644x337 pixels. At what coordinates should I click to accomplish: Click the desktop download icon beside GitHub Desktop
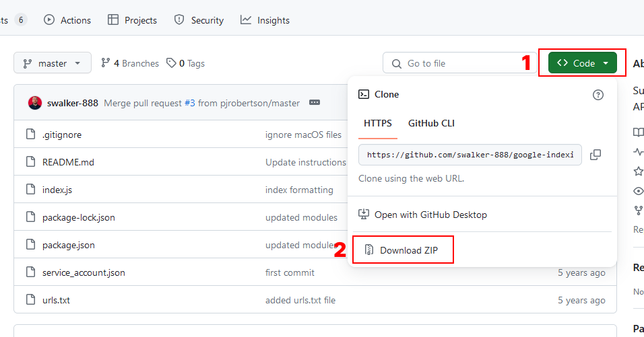click(364, 214)
